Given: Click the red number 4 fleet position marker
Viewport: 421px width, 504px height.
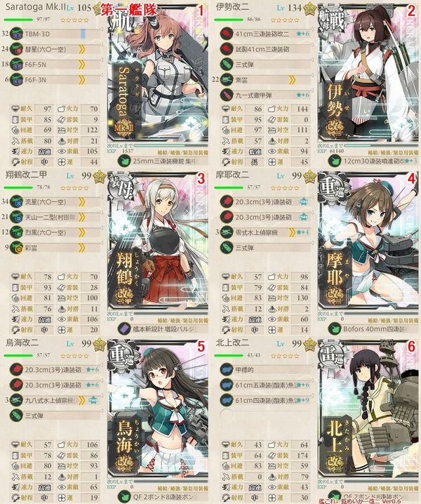Looking at the screenshot, I should pyautogui.click(x=411, y=179).
